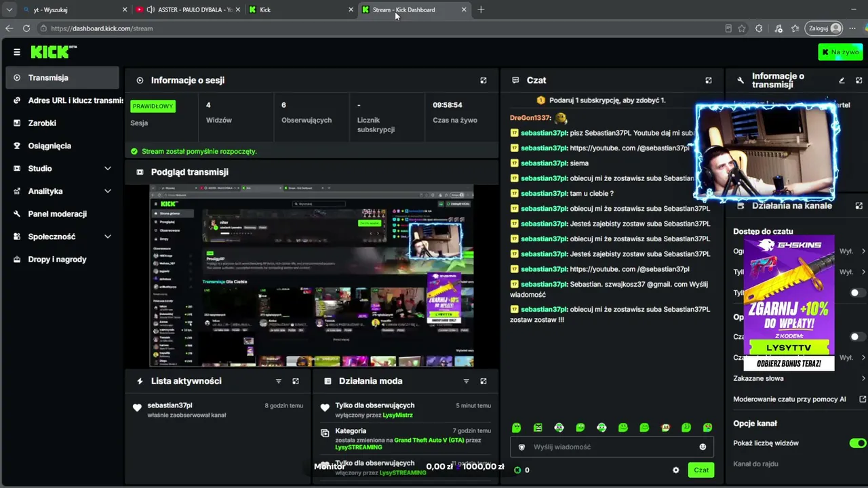Click the PRAWIDŁOWY session status badge

click(x=153, y=106)
